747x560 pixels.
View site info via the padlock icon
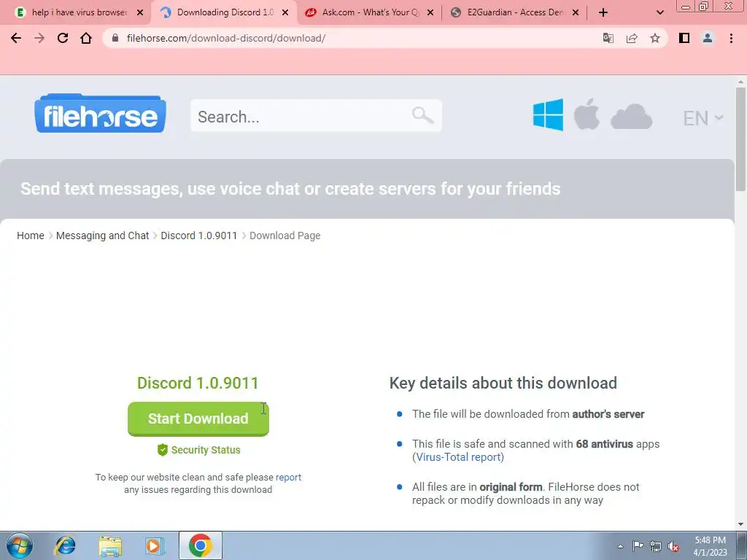click(115, 38)
